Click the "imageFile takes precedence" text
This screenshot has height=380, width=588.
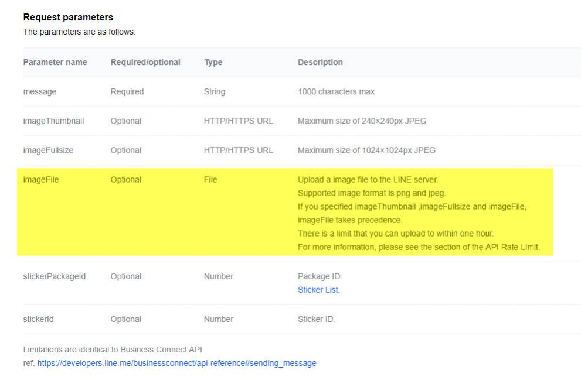coord(350,220)
